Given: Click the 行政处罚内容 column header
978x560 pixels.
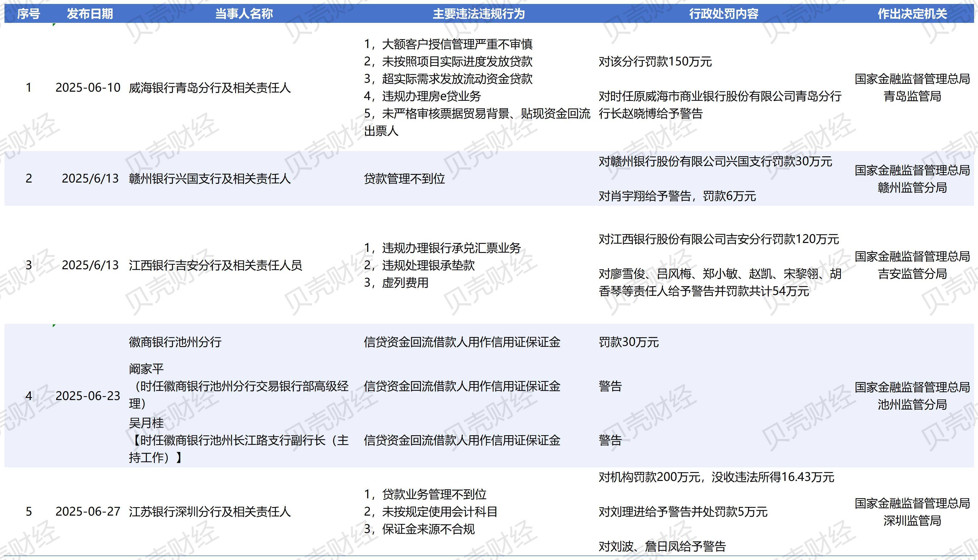Looking at the screenshot, I should [x=724, y=14].
